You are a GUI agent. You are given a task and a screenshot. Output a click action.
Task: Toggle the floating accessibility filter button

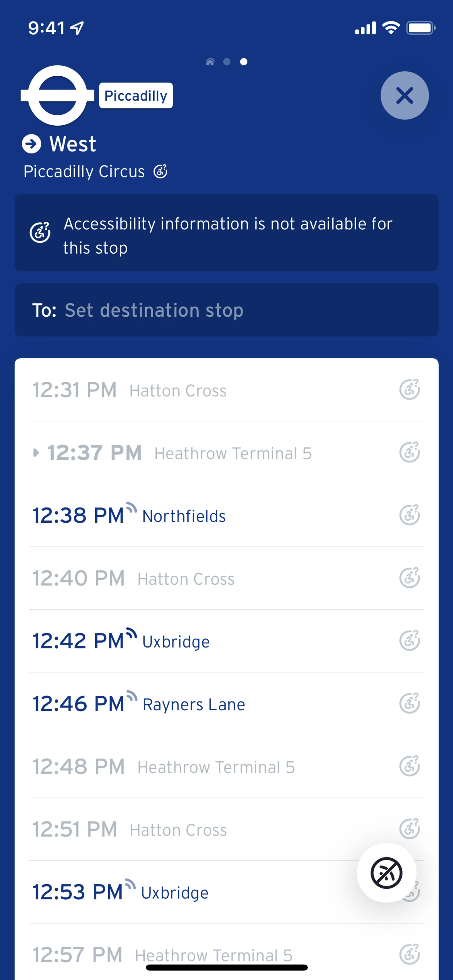click(x=386, y=873)
